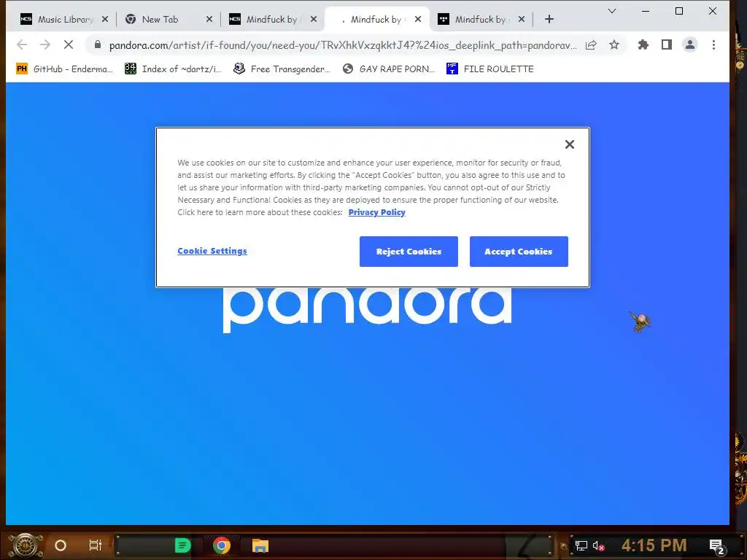Toggle the browser side panel
This screenshot has height=560, width=747.
click(667, 44)
